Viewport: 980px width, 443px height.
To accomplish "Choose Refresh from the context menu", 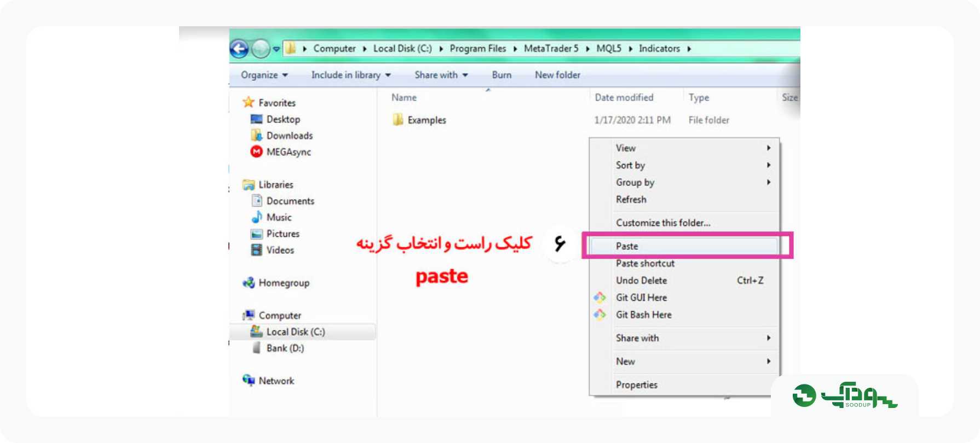I will 684,200.
